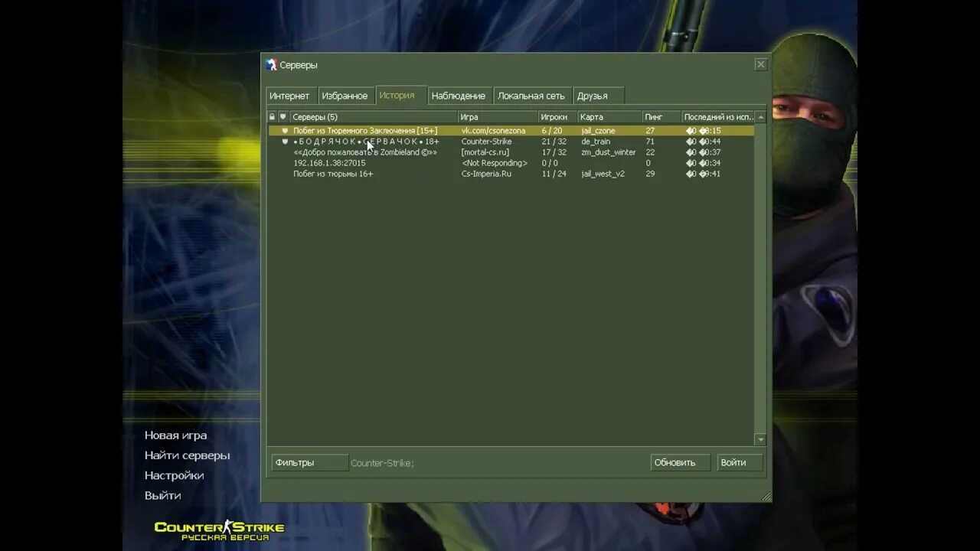Viewport: 980px width, 551px height.
Task: Sort by Последний из исп. column header
Action: (x=718, y=117)
